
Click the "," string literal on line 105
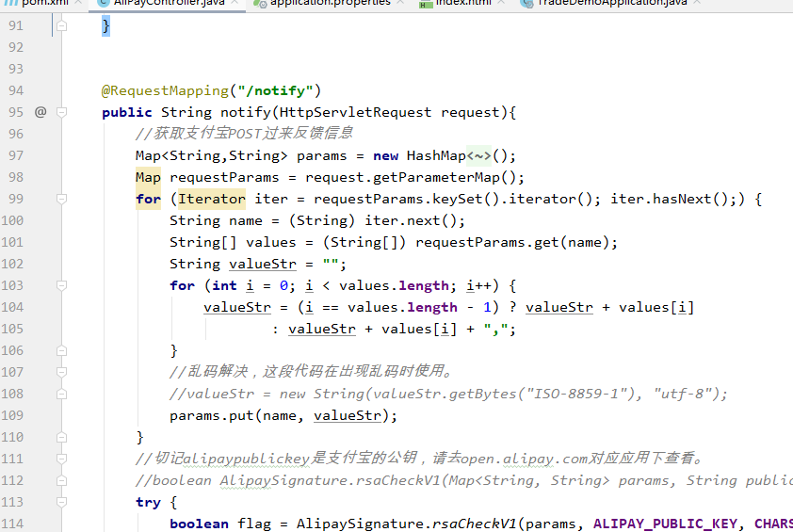tap(495, 330)
